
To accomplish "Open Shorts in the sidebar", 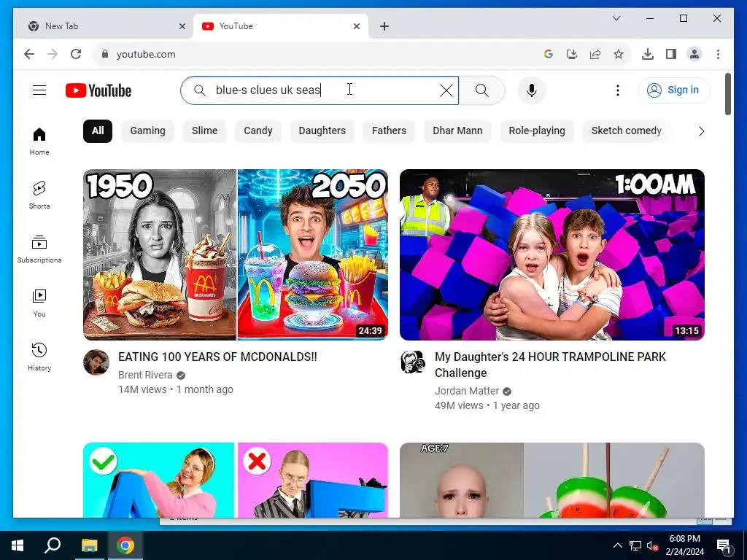I will click(x=39, y=195).
